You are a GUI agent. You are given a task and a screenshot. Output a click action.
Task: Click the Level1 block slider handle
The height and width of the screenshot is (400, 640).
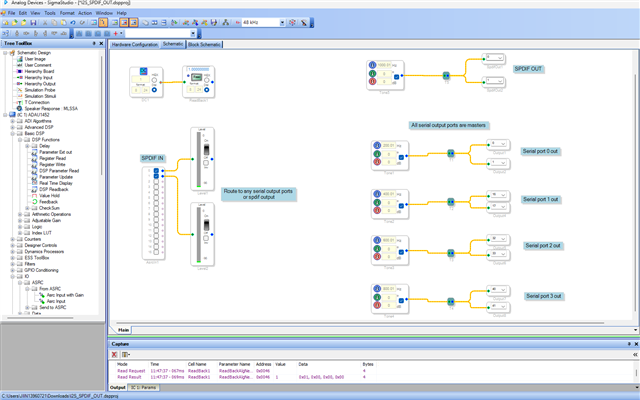[206, 149]
